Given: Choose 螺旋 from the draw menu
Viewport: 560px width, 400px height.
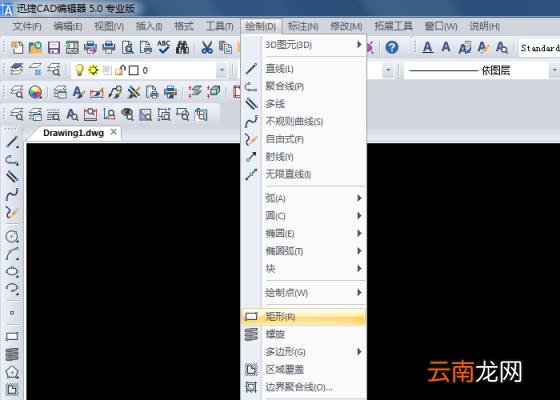Looking at the screenshot, I should pos(304,334).
